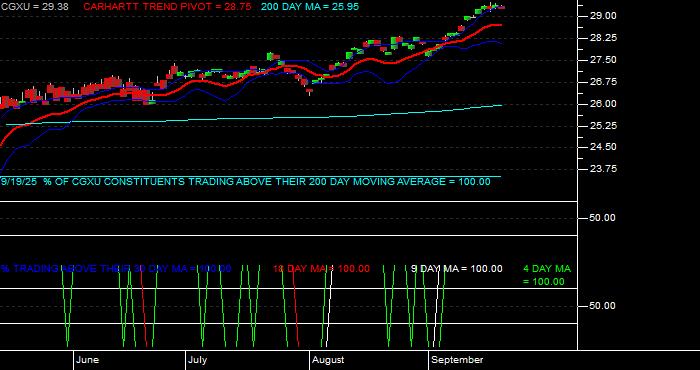The height and width of the screenshot is (370, 700).
Task: Click the June month marker on the timeline
Action: [88, 360]
